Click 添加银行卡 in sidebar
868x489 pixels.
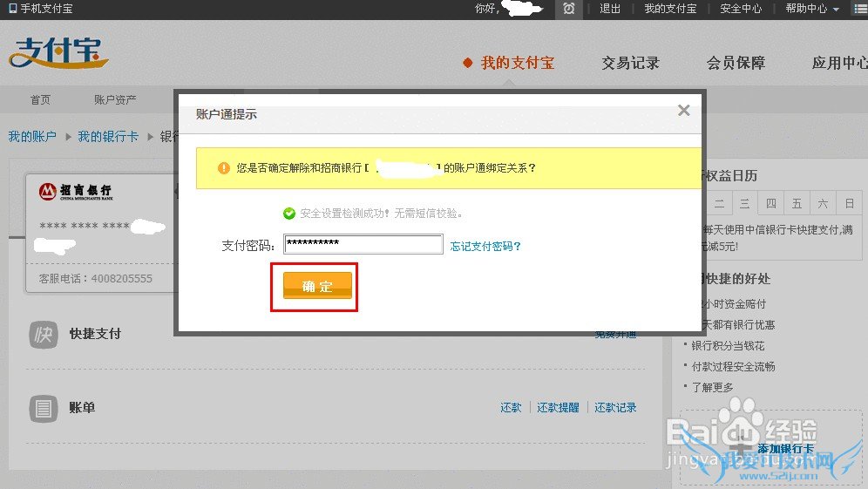click(x=785, y=449)
